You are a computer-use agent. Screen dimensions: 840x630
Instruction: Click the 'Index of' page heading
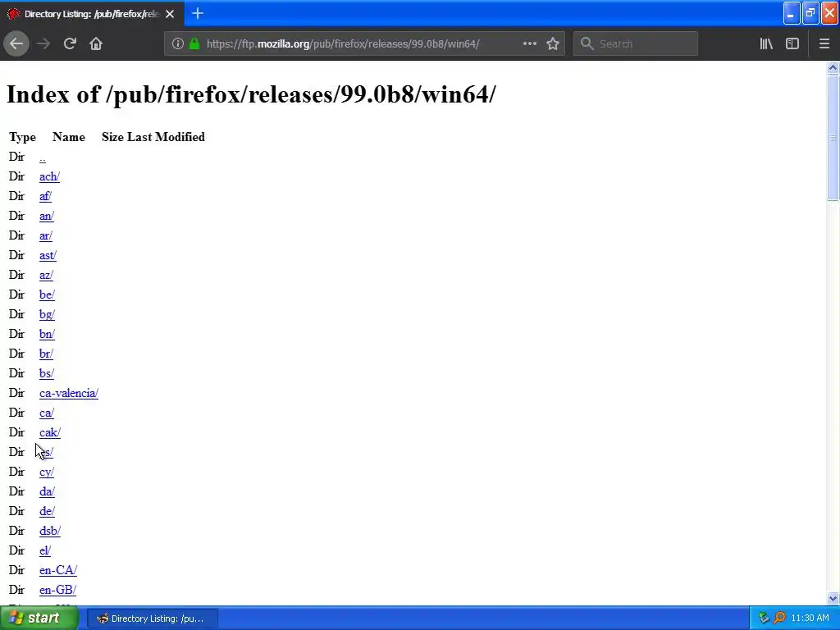[251, 95]
